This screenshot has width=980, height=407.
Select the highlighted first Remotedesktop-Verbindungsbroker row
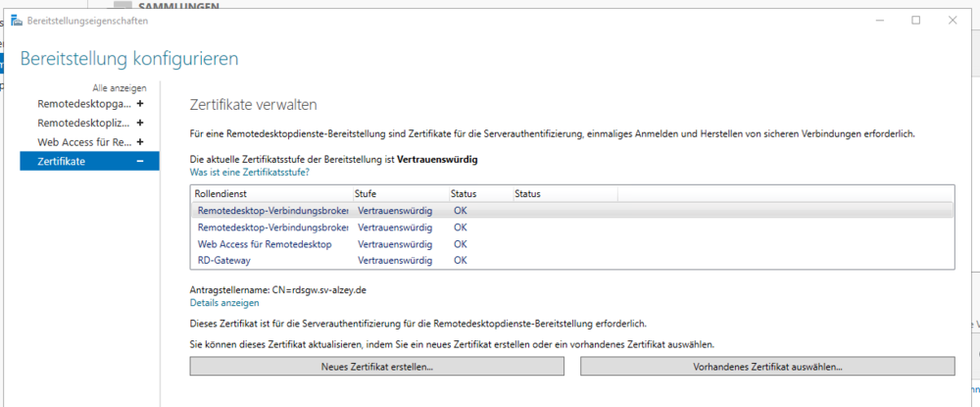[272, 211]
